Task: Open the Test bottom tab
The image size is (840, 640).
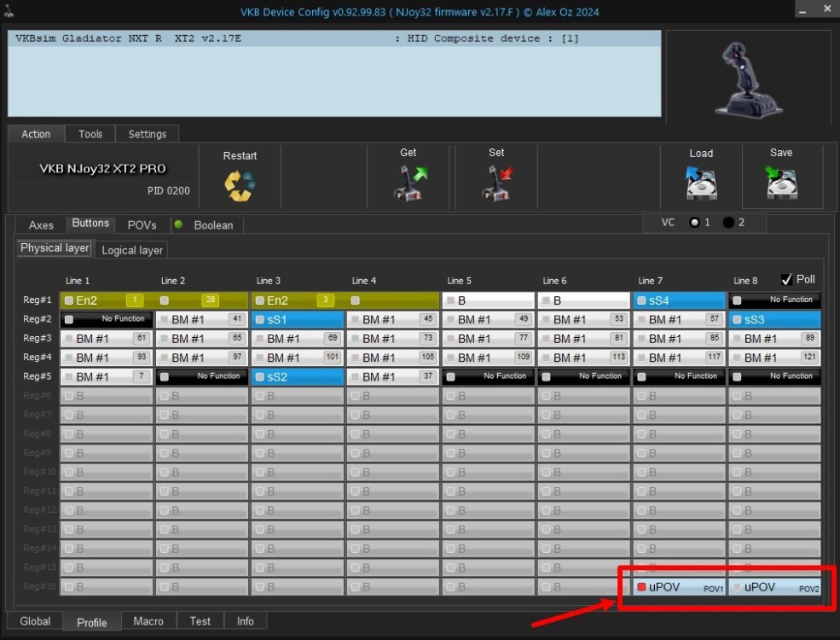Action: [200, 621]
